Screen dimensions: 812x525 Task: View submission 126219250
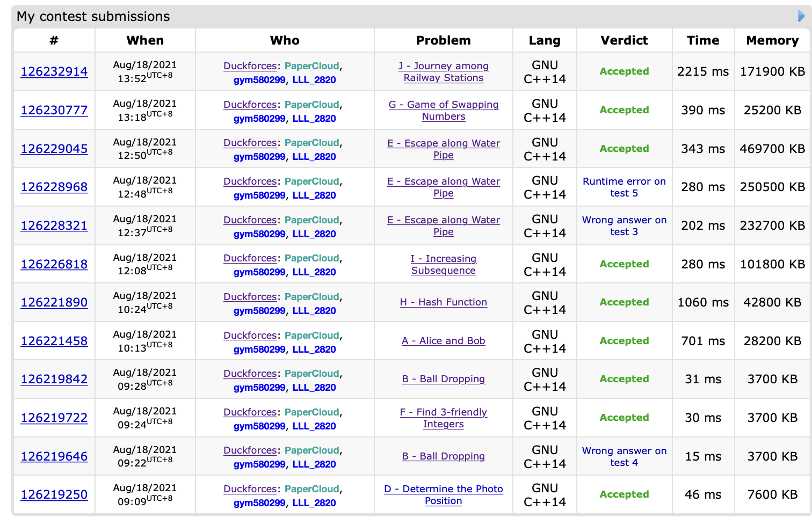pyautogui.click(x=54, y=494)
